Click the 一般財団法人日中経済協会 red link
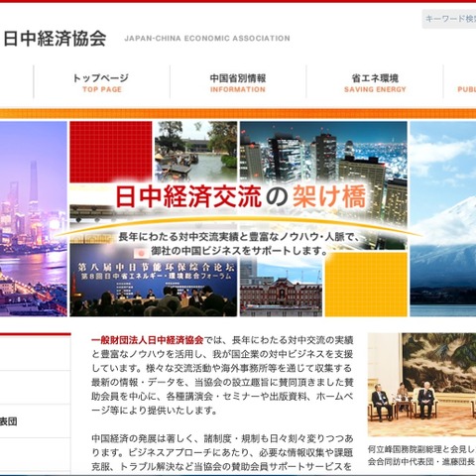 pos(148,340)
